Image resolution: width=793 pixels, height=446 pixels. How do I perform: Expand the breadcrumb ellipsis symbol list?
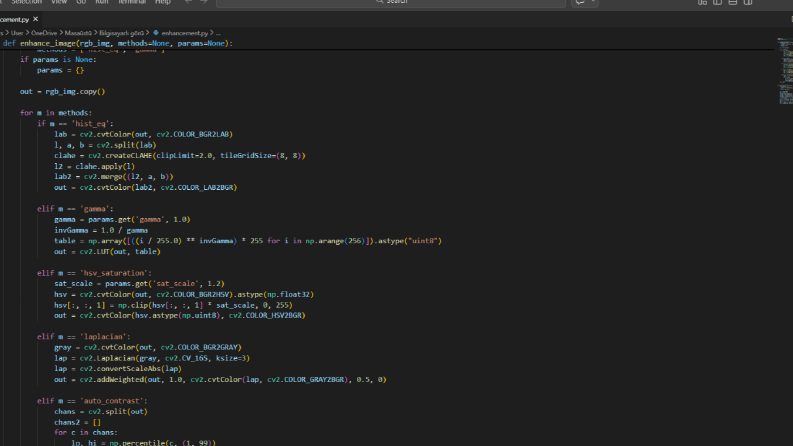(218, 33)
